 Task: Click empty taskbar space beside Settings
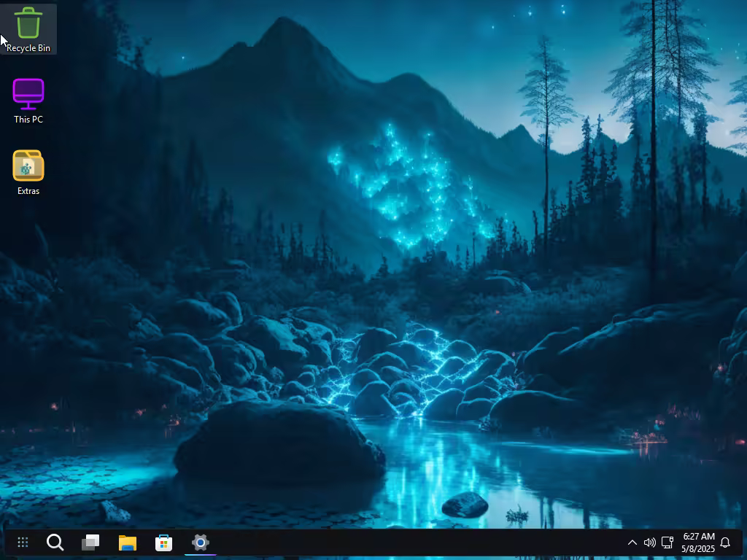409,542
